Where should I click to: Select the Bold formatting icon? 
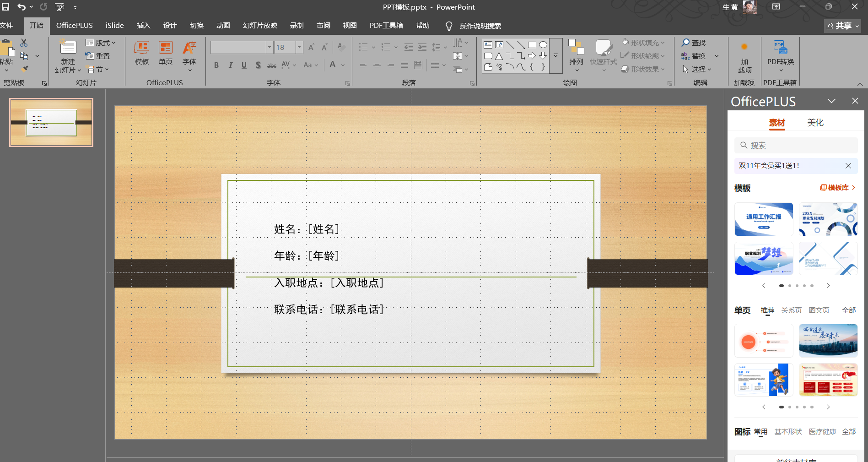pos(216,65)
